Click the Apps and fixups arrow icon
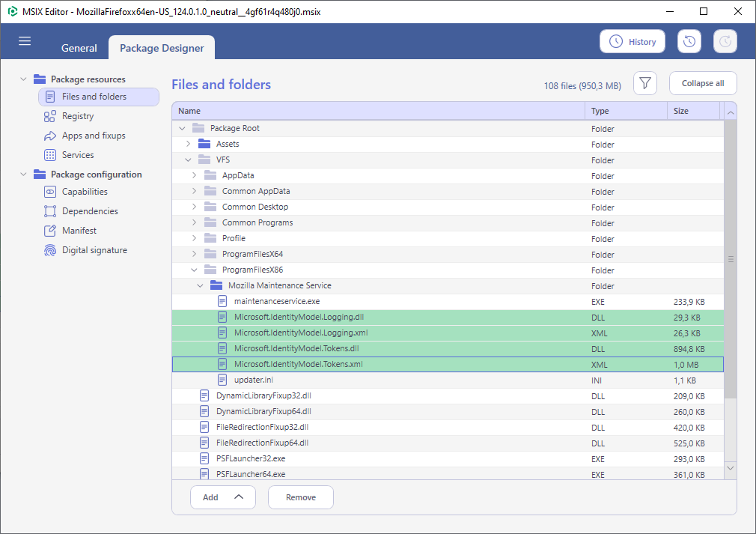 tap(49, 136)
